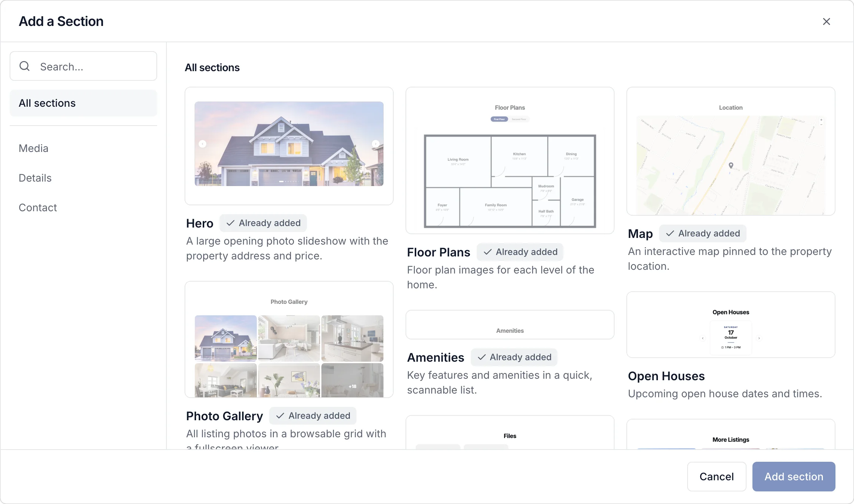This screenshot has height=504, width=854.
Task: Click next arrow in Open Houses preview
Action: pos(759,338)
